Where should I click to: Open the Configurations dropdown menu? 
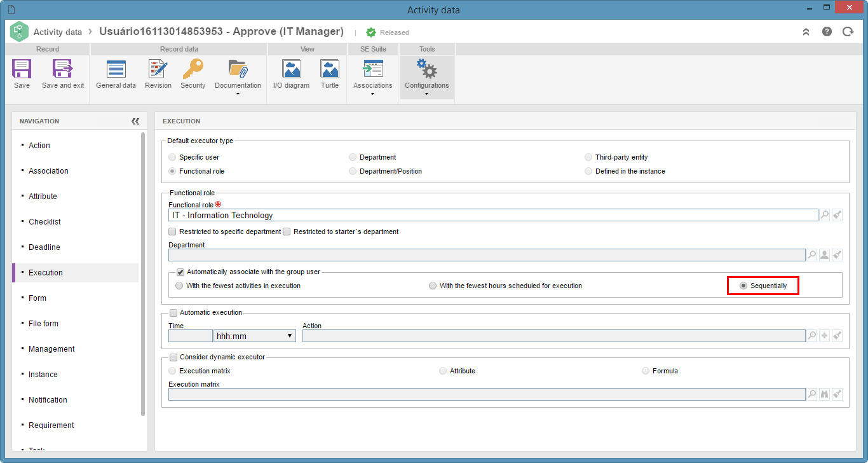point(427,78)
